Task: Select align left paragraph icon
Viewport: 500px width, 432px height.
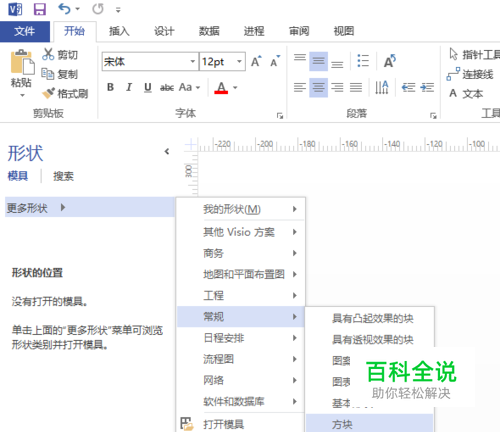Action: pos(300,88)
